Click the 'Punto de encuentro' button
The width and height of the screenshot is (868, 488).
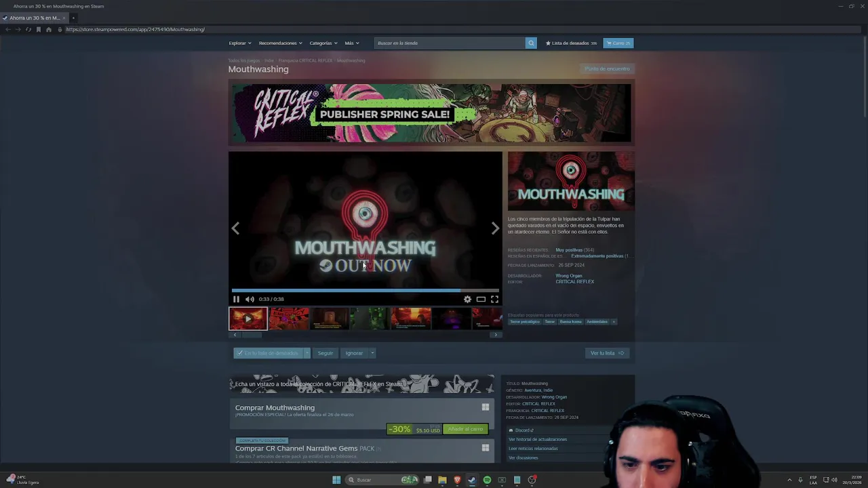click(x=607, y=68)
